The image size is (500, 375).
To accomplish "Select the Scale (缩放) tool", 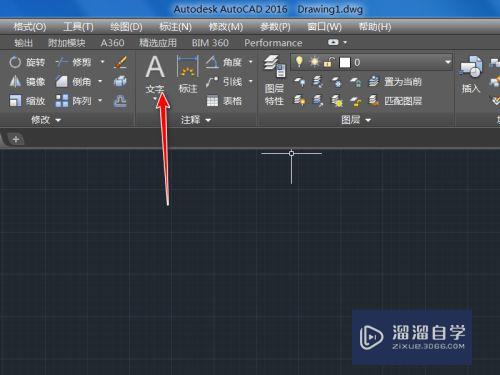I will tap(27, 101).
